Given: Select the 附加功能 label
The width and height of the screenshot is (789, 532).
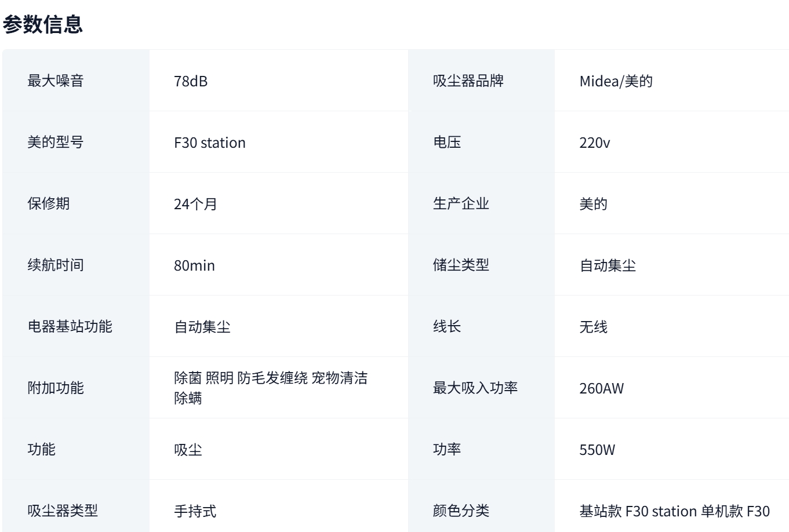Looking at the screenshot, I should click(x=56, y=388).
